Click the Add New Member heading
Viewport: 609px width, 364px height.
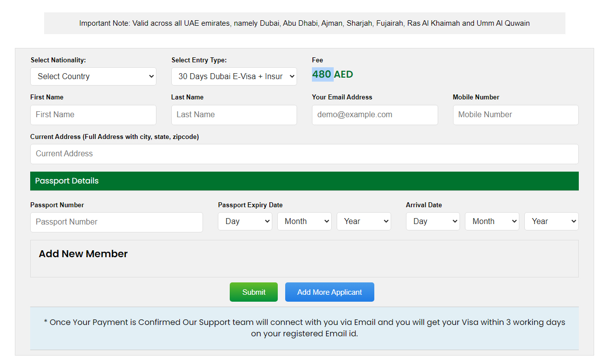83,254
